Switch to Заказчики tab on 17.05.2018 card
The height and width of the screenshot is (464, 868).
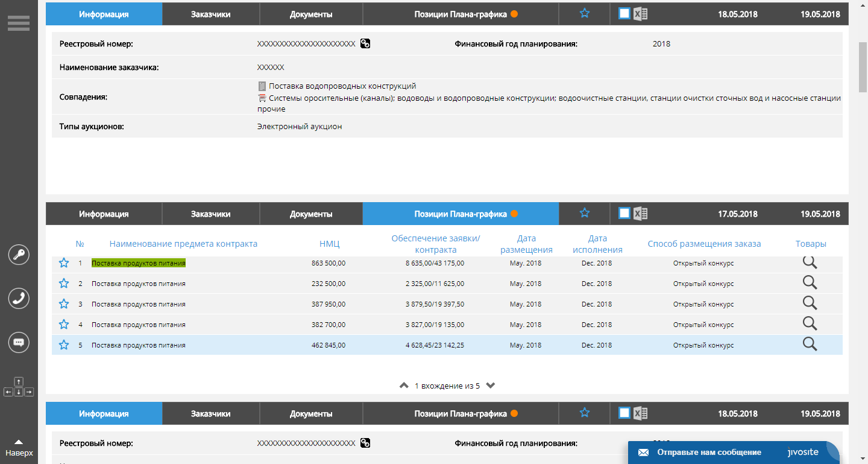(211, 214)
